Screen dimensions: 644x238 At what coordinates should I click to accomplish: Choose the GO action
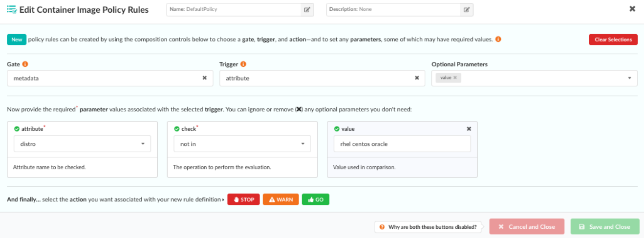[x=315, y=199]
